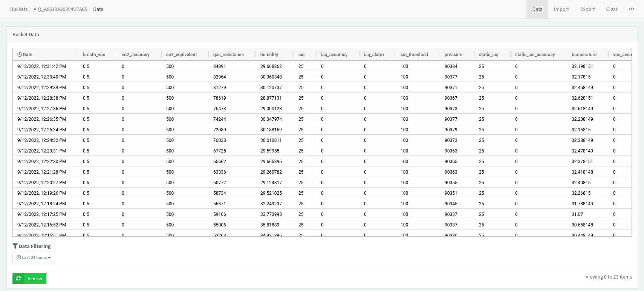Click the temperature column header
The height and width of the screenshot is (291, 644).
(x=584, y=55)
